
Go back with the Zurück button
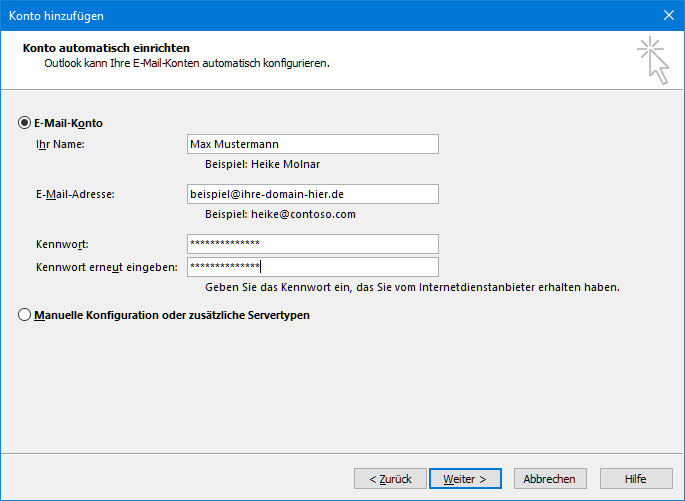click(x=390, y=479)
